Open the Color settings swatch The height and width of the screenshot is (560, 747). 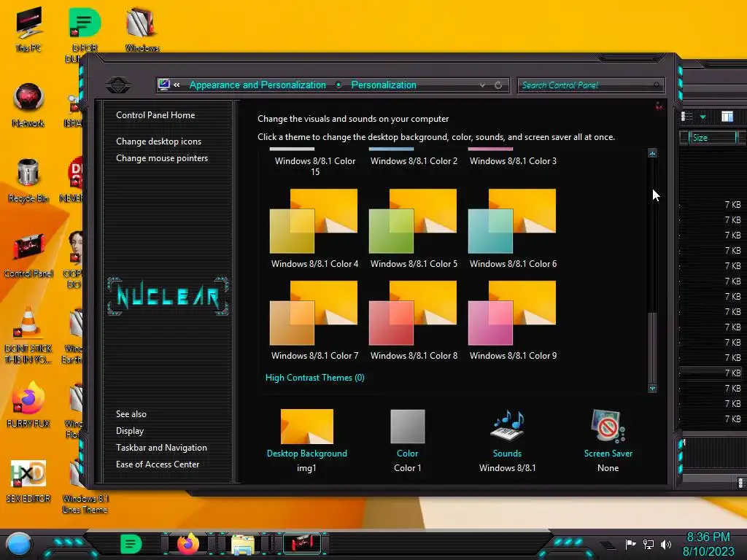(x=407, y=427)
